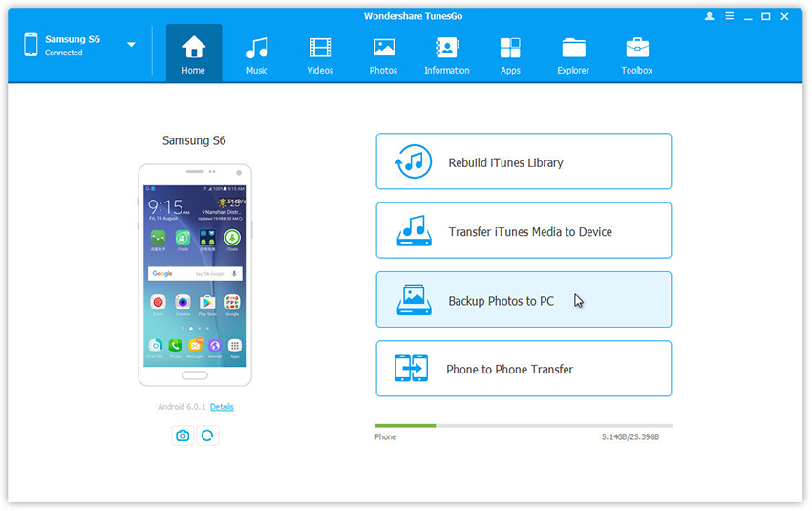Click Transfer iTunes Media to Device
This screenshot has width=812, height=511.
pos(524,230)
